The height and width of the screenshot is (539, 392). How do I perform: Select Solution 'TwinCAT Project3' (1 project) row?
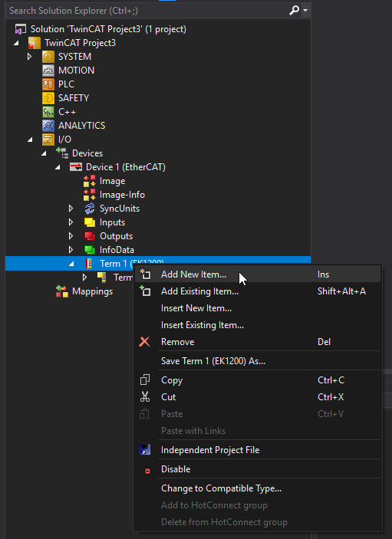158,29
